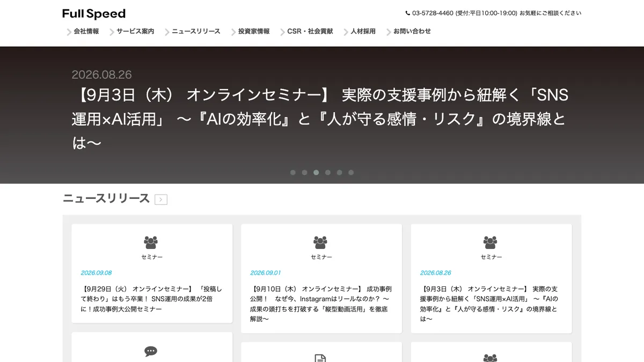Click chevron before 人材採用
The height and width of the screenshot is (362, 644).
point(346,32)
